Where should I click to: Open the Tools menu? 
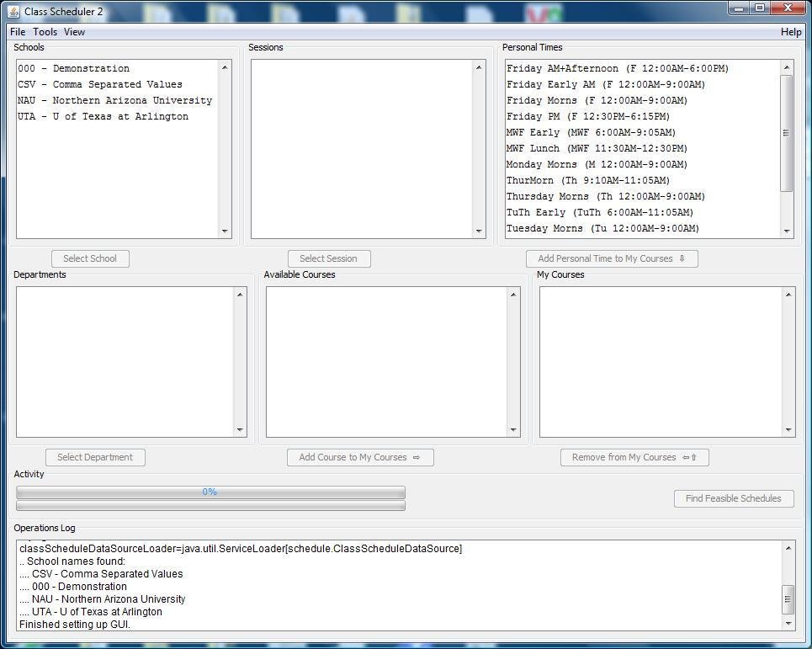coord(45,31)
